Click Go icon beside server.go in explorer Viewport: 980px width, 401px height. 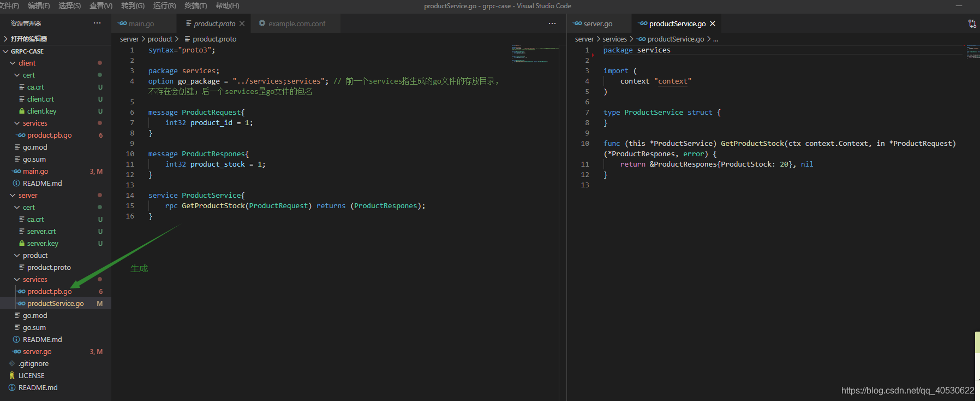17,351
